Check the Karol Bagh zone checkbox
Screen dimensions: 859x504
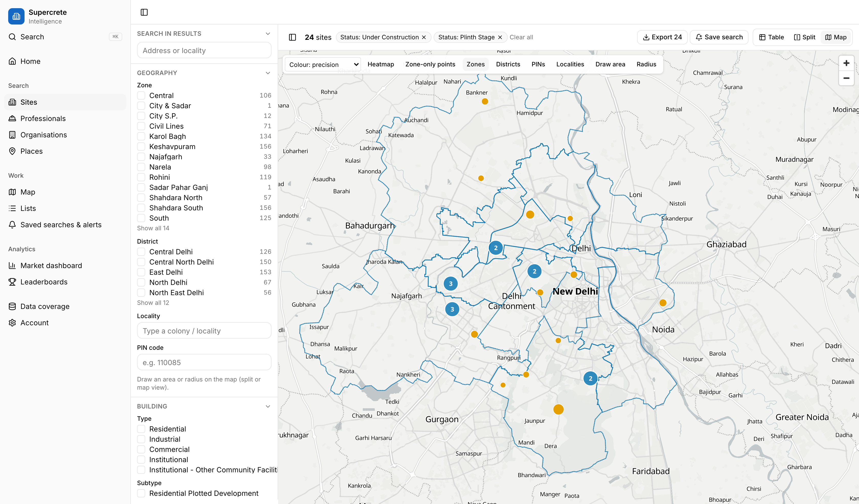141,136
